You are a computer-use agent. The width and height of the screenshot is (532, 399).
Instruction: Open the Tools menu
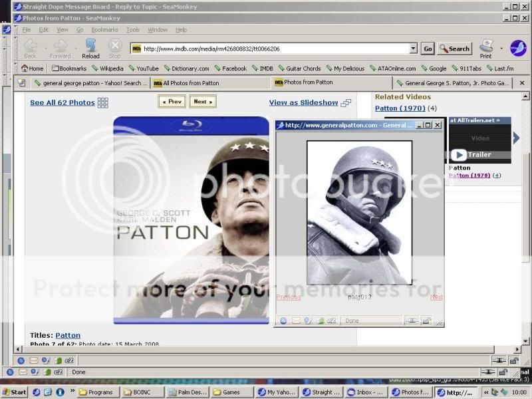point(133,30)
